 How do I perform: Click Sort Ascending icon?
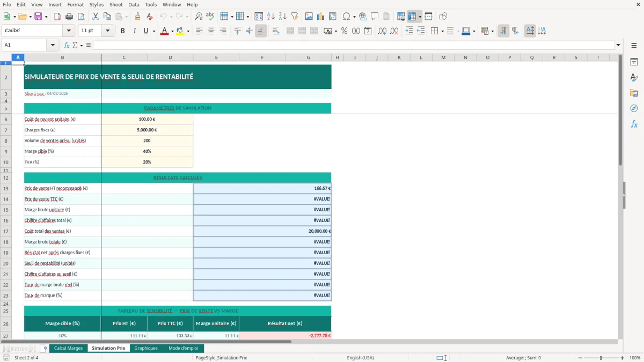click(x=271, y=17)
